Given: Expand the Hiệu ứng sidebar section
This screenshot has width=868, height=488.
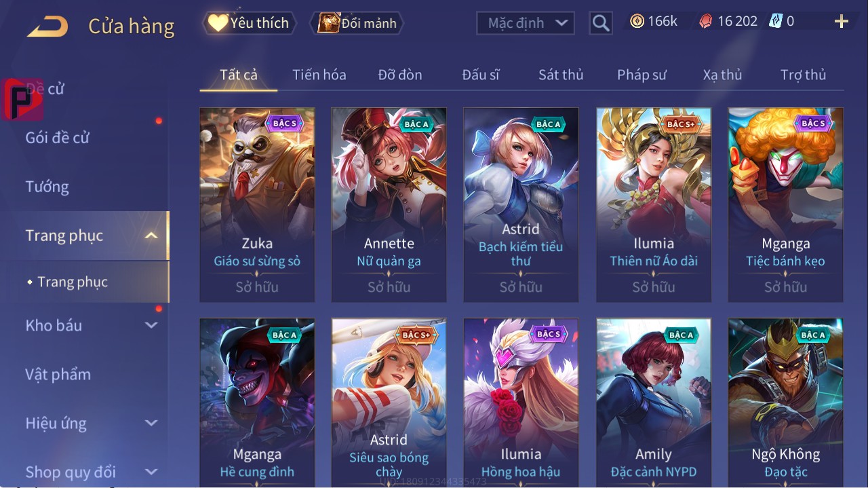Looking at the screenshot, I should click(x=151, y=423).
